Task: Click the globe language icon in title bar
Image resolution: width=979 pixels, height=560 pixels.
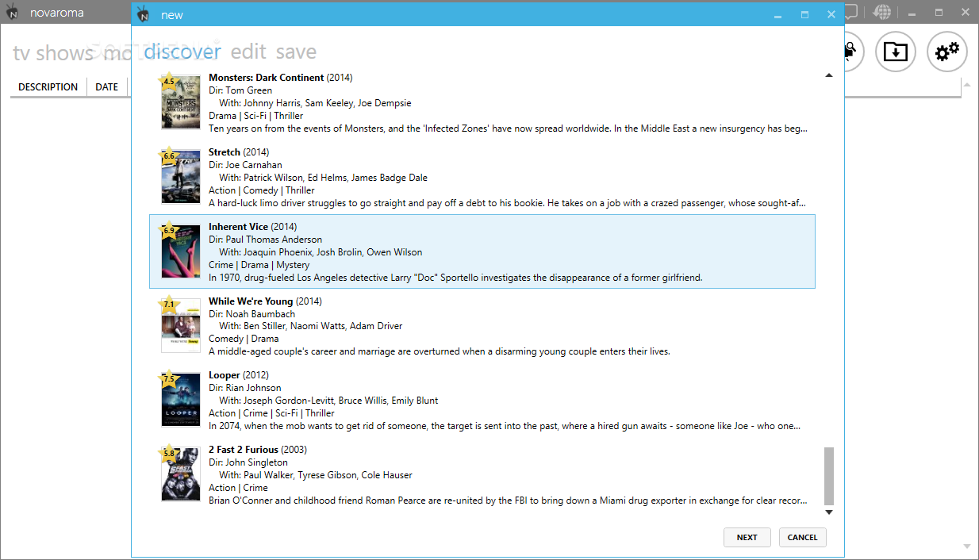Action: 881,13
